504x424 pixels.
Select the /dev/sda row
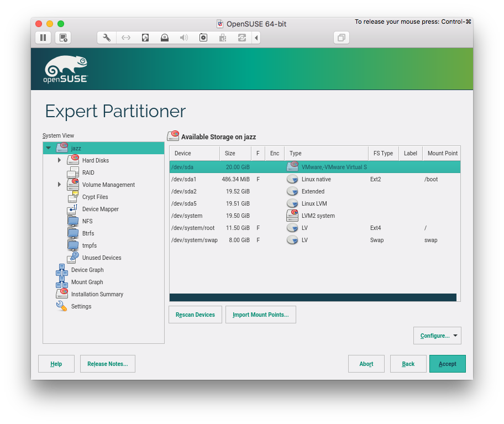(x=315, y=167)
